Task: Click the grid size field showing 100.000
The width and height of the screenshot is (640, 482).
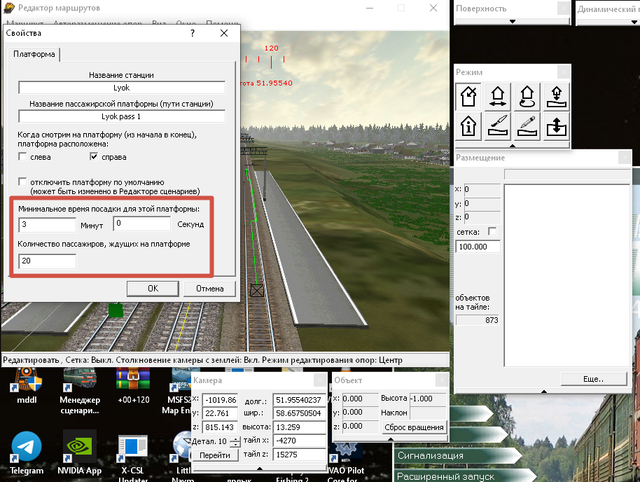Action: pyautogui.click(x=478, y=247)
